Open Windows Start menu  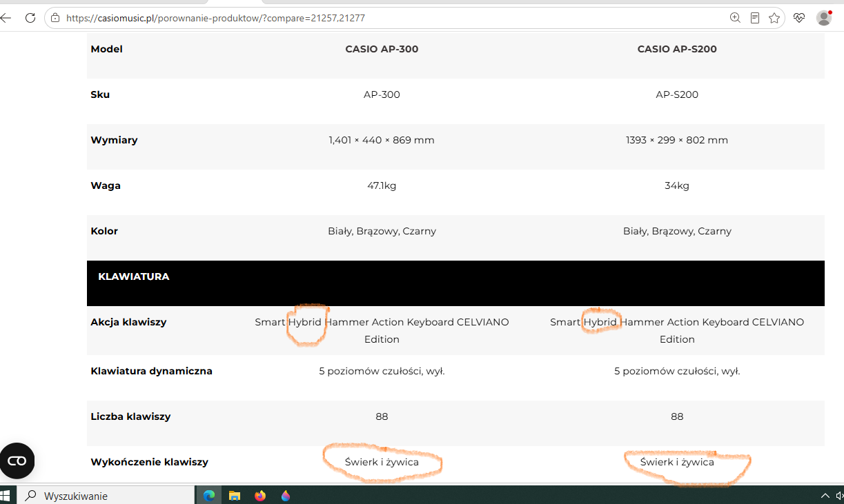coord(7,495)
